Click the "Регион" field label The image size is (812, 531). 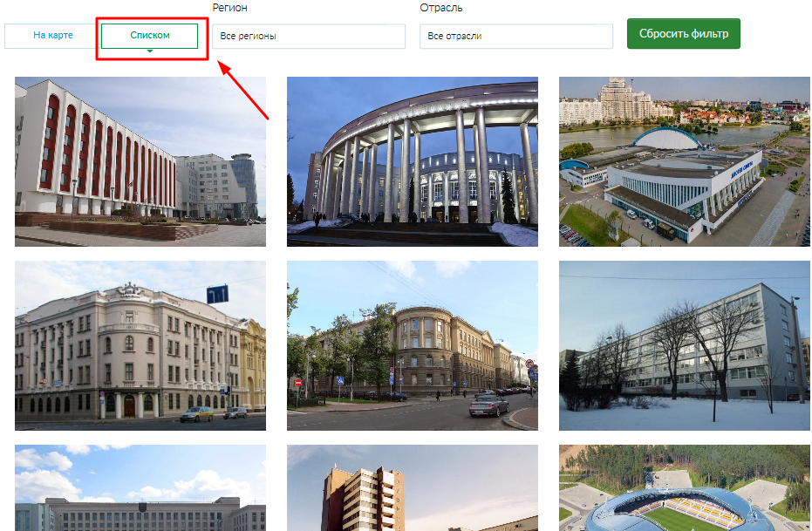coord(229,8)
